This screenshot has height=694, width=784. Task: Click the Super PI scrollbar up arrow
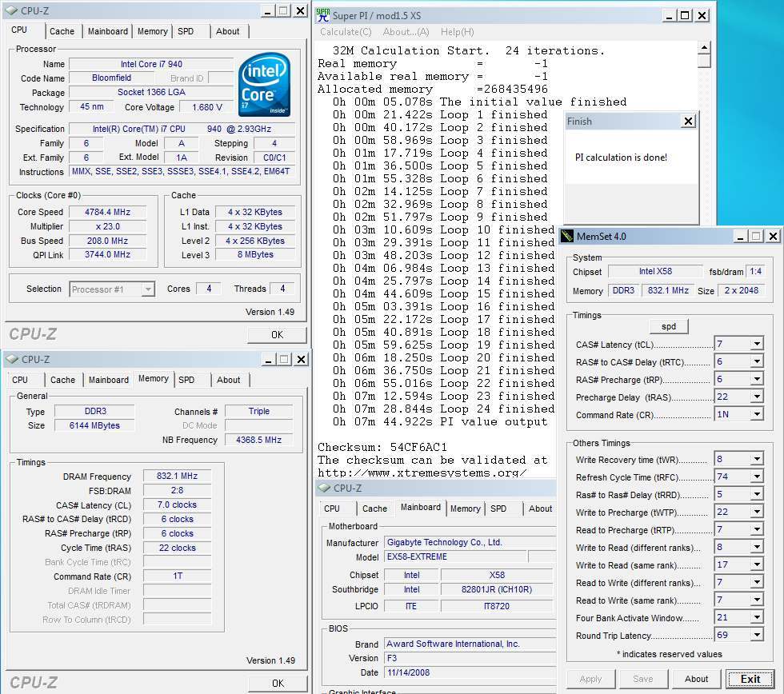tap(704, 48)
